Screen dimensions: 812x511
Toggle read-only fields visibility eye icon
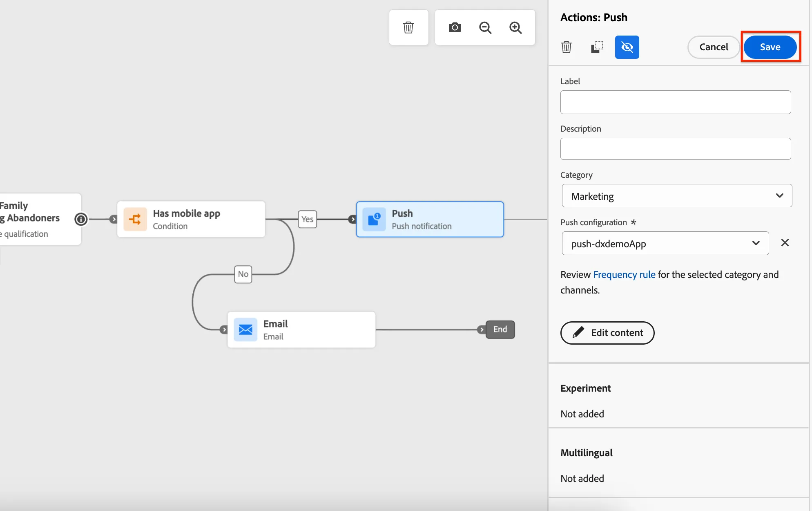[x=627, y=47]
